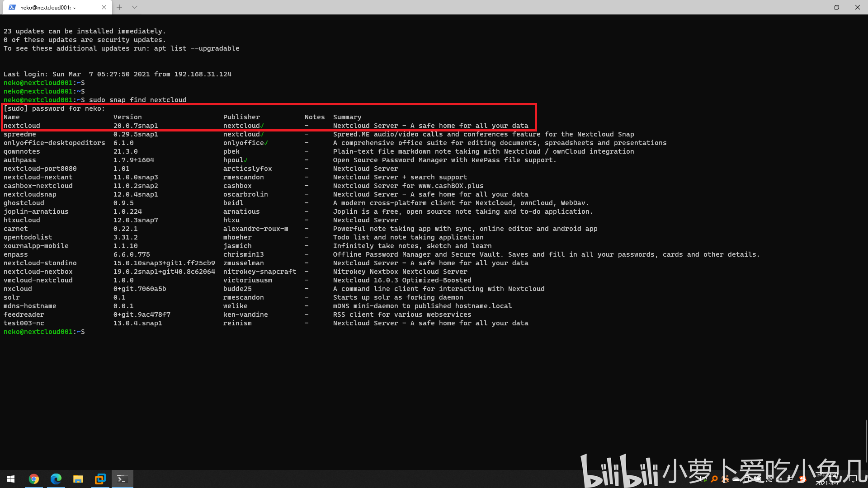Click version '19.0.2snap1+git40.8c62064'
Viewport: 868px width, 488px height.
(x=164, y=272)
